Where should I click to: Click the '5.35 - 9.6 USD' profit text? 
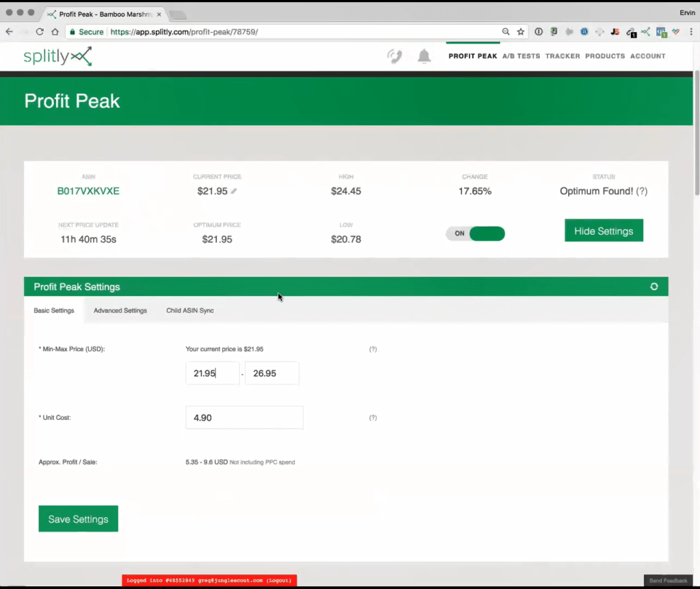coord(206,462)
